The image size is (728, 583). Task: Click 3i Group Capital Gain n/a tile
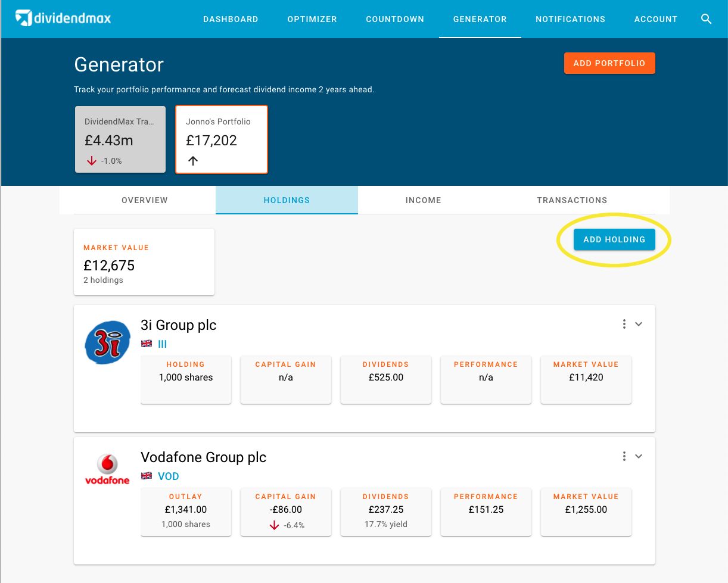[286, 380]
